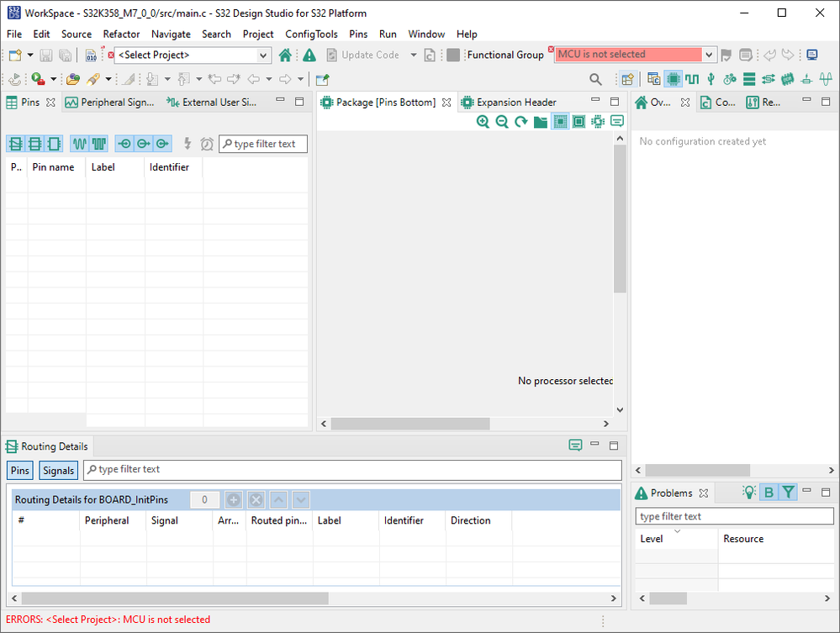840x633 pixels.
Task: Toggle third chip outline filter in Pins view
Action: (x=54, y=144)
